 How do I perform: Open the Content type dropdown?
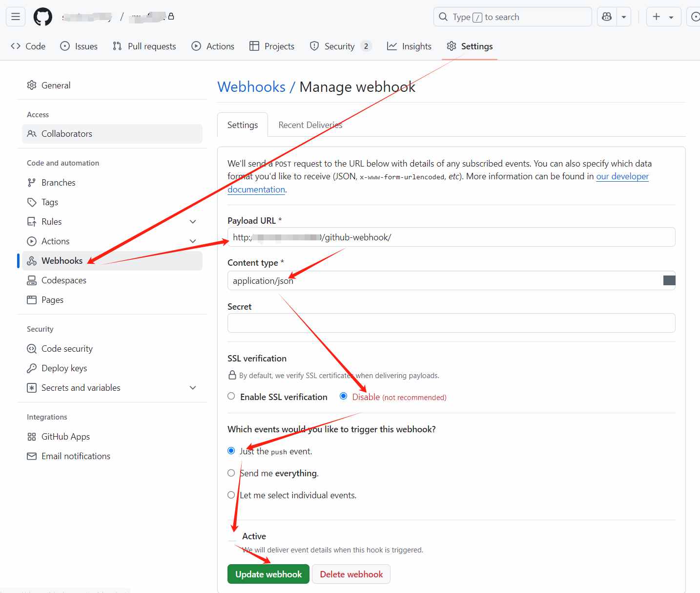(x=451, y=280)
